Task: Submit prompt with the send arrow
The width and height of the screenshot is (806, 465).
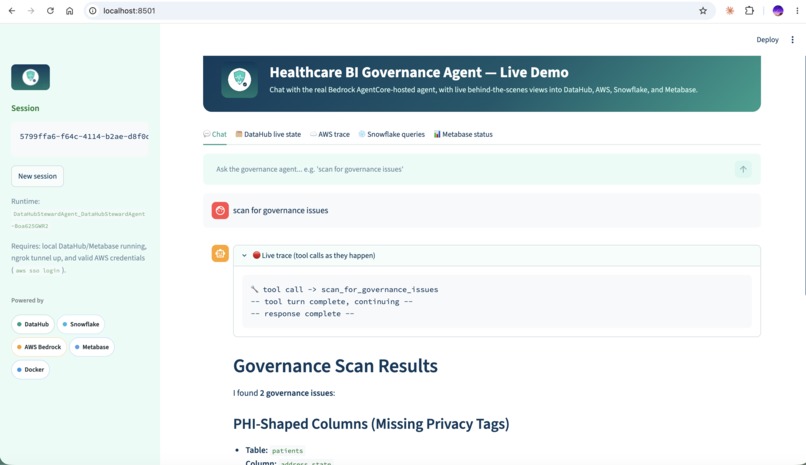Action: click(x=743, y=169)
